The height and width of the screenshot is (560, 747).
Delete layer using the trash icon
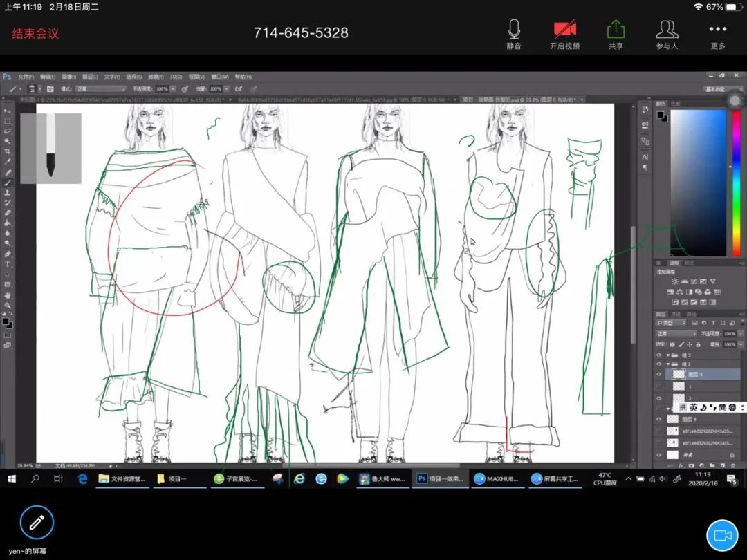pyautogui.click(x=732, y=465)
